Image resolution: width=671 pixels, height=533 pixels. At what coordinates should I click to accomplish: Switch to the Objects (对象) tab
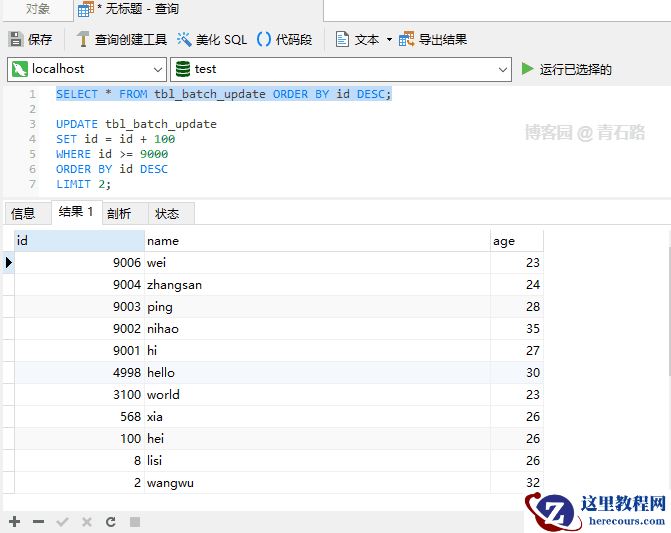(x=37, y=9)
